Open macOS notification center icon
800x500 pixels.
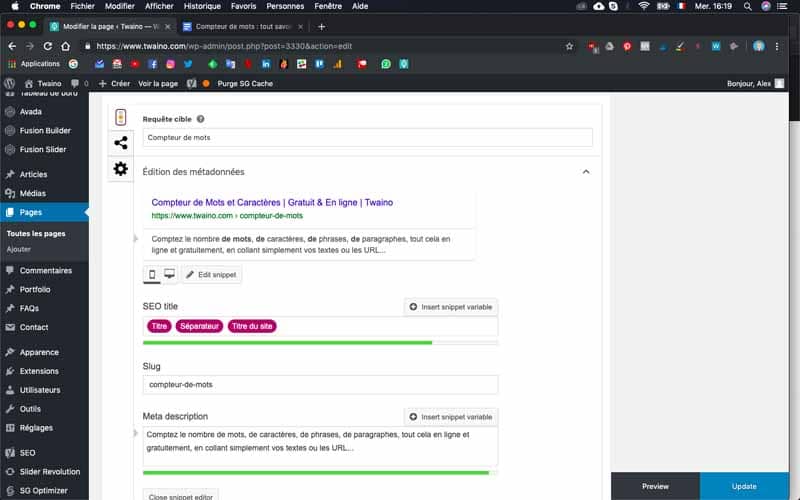point(782,6)
